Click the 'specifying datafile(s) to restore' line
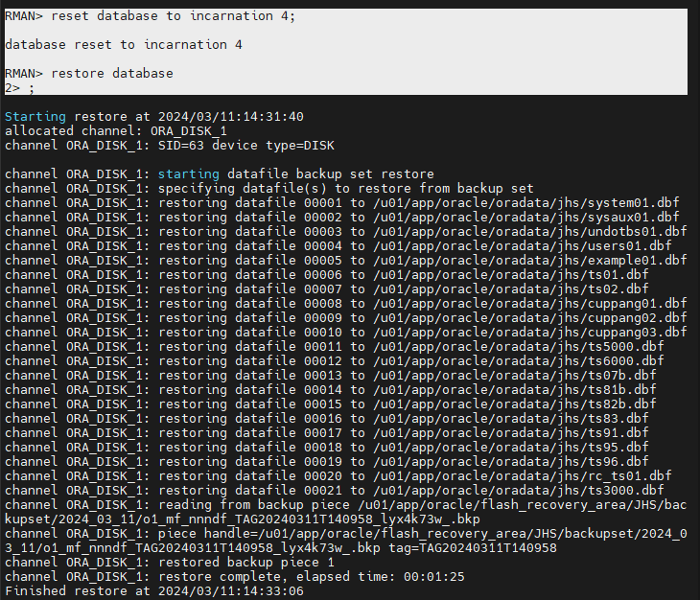Screen dimensions: 700x600 pos(269,188)
